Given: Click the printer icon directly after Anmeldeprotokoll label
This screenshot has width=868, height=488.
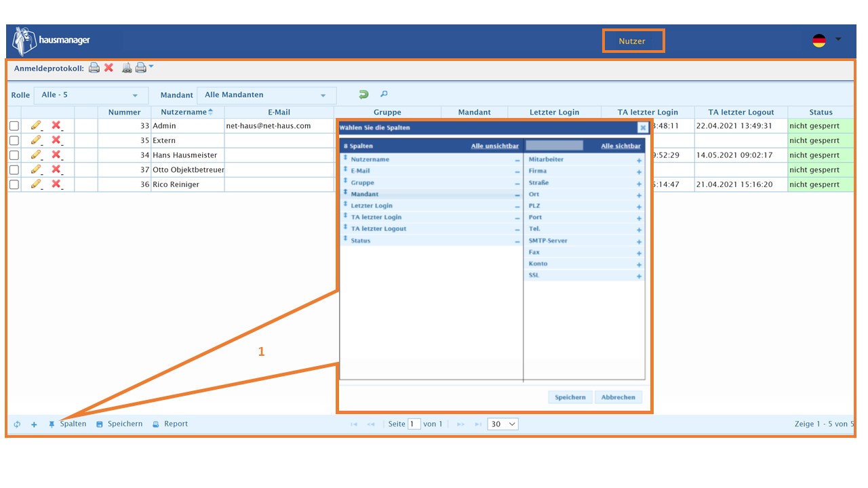Looking at the screenshot, I should tap(94, 68).
